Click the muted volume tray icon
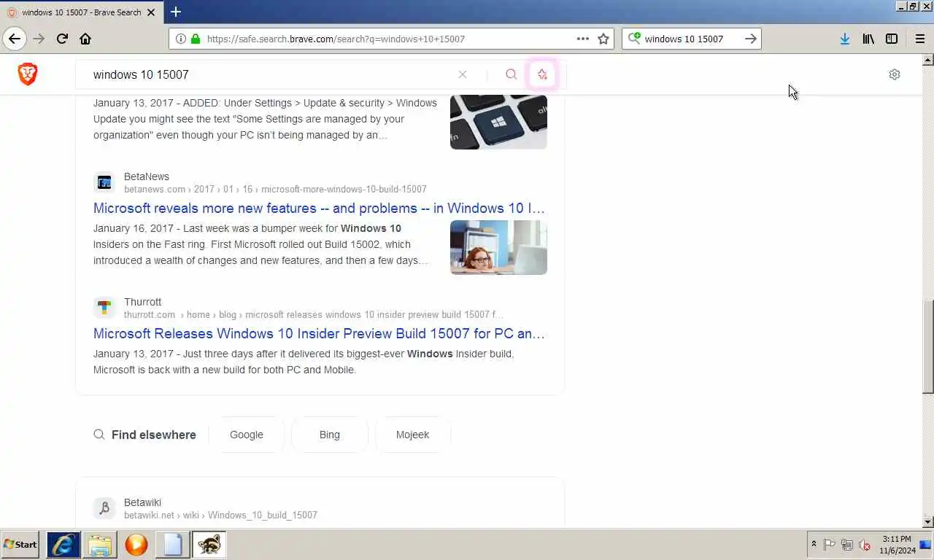Image resolution: width=934 pixels, height=560 pixels. (x=865, y=545)
